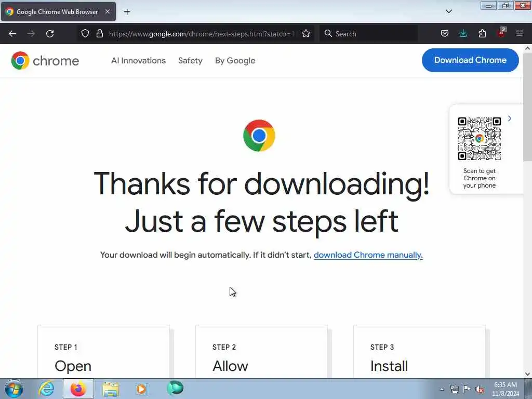532x399 pixels.
Task: Click the STEP 2 Allow card
Action: coord(262,352)
